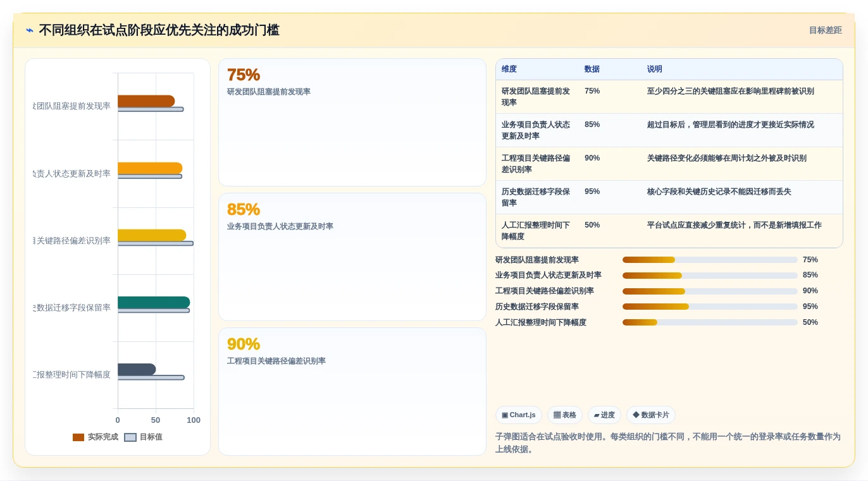Click the 历史数据迁移字段保留率 progress bar at 95%
Viewport: 868px width, 481px height.
tap(710, 307)
